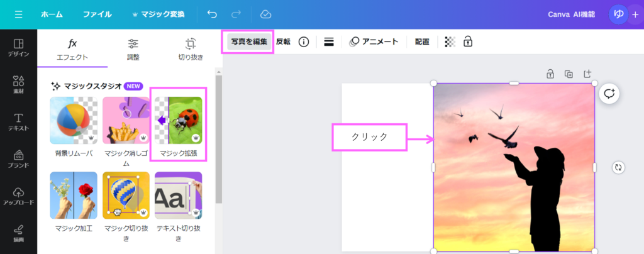Toggle the lock icon in toolbar
Viewport: 644px width, 254px height.
coord(467,42)
